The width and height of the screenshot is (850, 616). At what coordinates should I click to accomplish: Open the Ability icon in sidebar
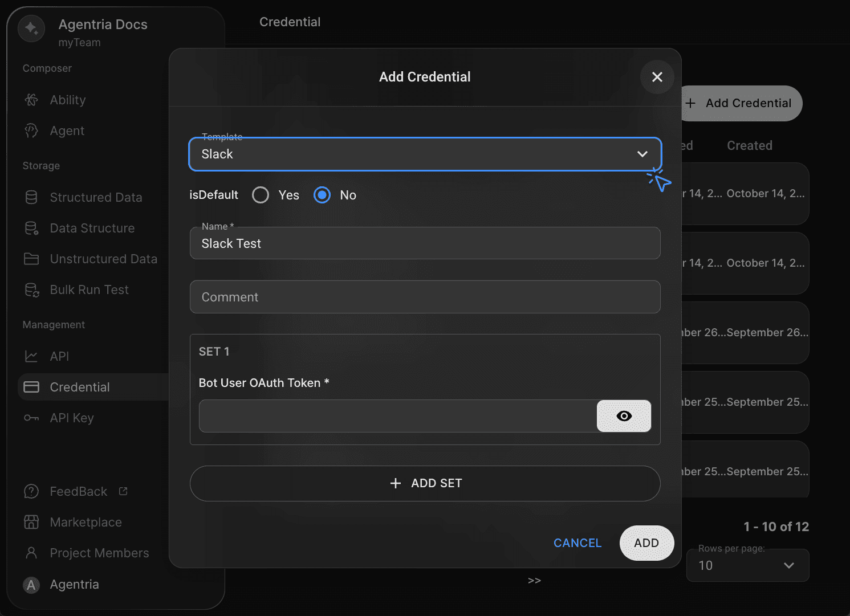pos(31,100)
